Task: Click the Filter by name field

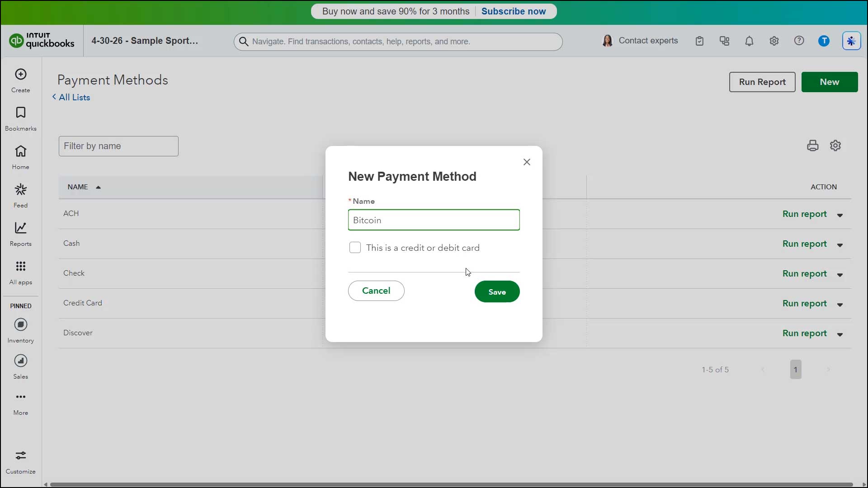Action: coord(118,146)
